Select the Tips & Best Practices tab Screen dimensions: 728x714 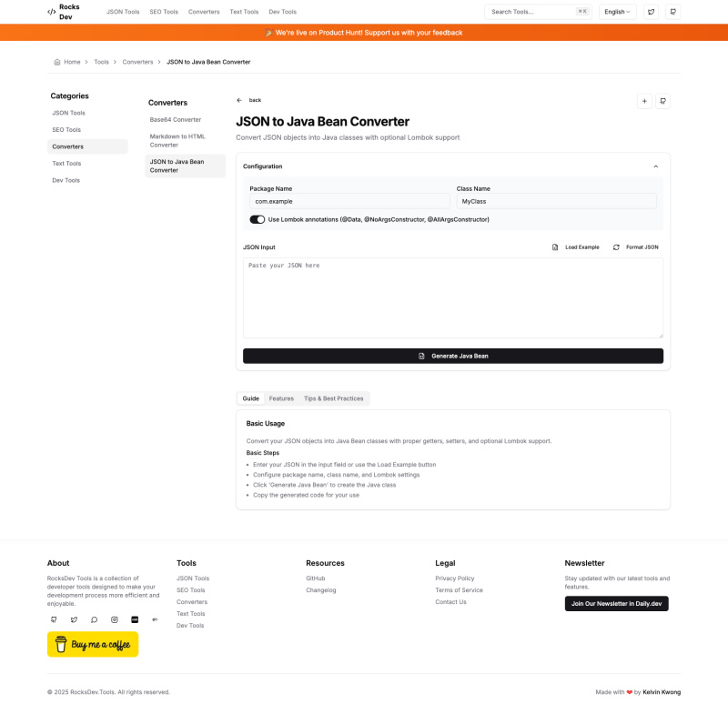point(333,398)
